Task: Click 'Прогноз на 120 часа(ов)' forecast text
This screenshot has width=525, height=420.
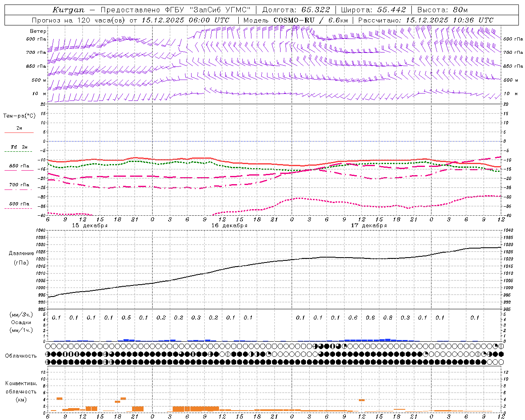Action: [79, 20]
